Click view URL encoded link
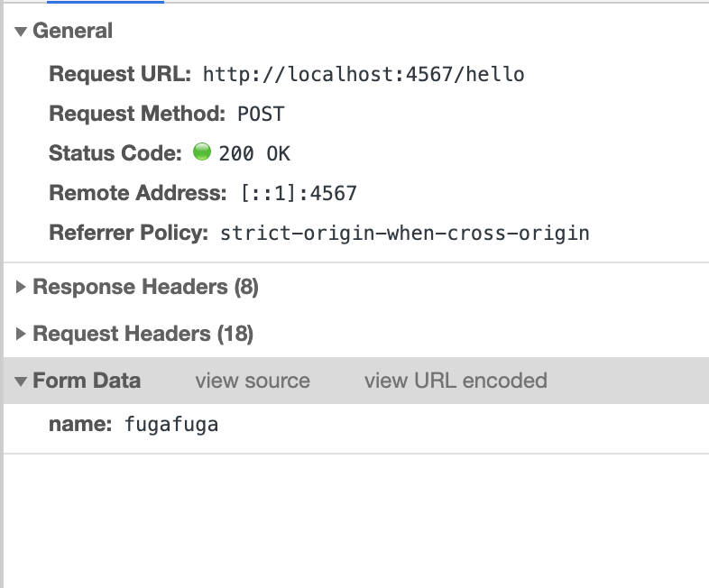The image size is (709, 588). point(456,381)
